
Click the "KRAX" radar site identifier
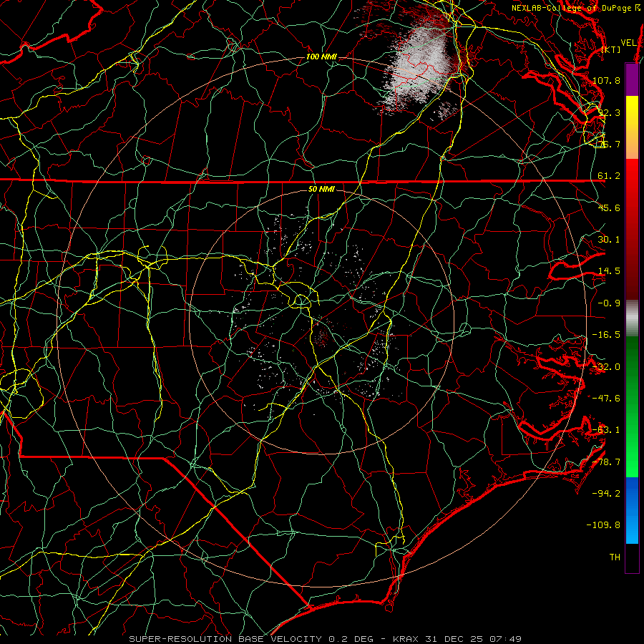tap(407, 639)
